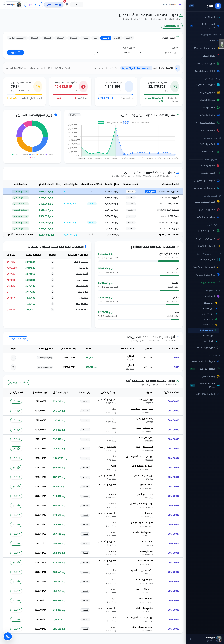Select the 30 يوم time range
Image resolution: width=224 pixels, height=644 pixels.
click(x=129, y=38)
